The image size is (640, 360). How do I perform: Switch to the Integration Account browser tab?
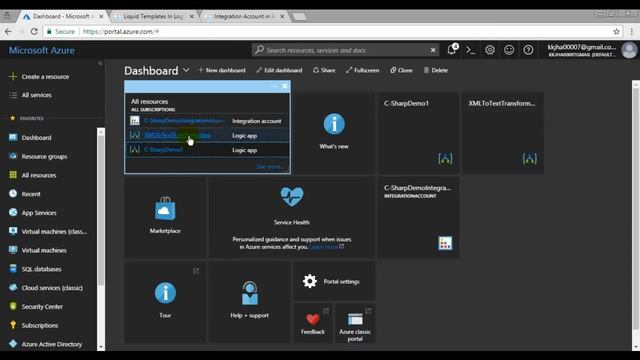click(245, 16)
